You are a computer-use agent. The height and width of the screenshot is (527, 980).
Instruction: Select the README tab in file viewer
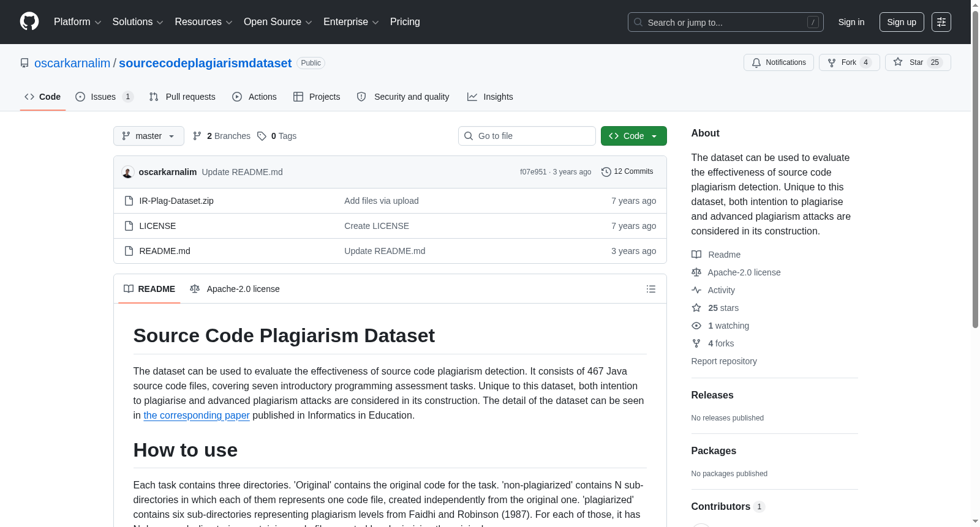(x=149, y=289)
